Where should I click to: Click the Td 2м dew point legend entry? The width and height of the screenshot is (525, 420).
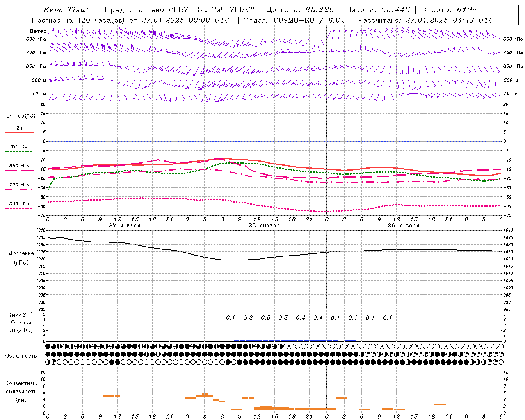(x=19, y=147)
